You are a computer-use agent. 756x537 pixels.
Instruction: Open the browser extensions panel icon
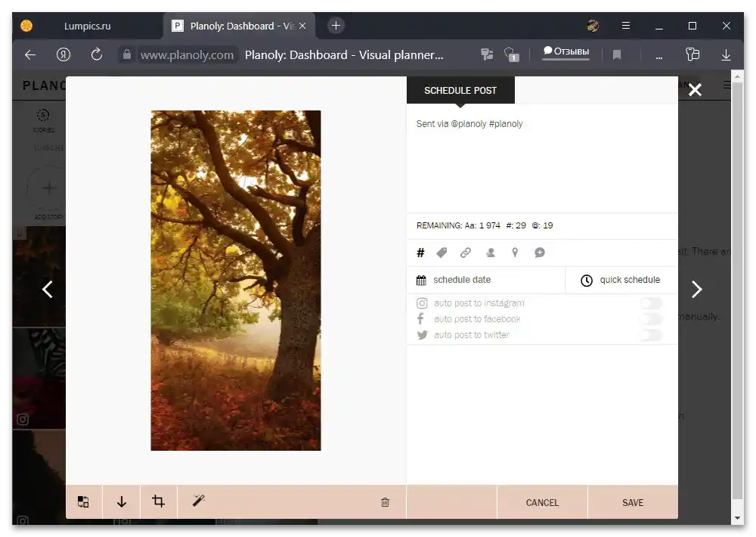tap(692, 54)
